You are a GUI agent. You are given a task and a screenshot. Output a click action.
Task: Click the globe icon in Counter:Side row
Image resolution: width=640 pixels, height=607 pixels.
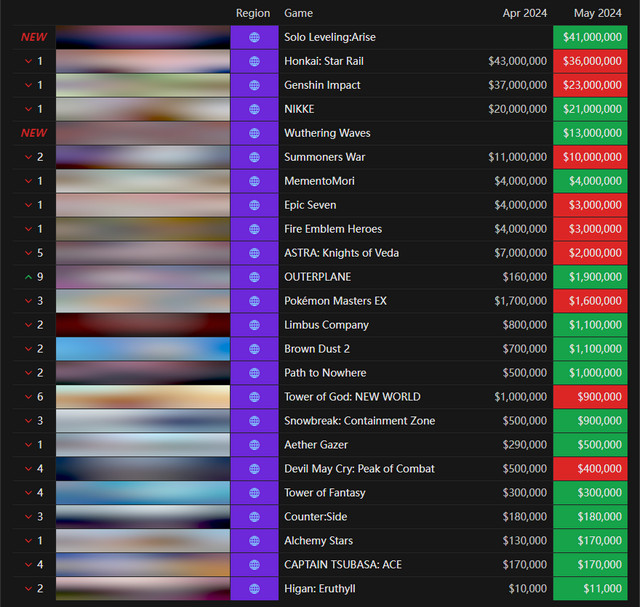tap(254, 517)
